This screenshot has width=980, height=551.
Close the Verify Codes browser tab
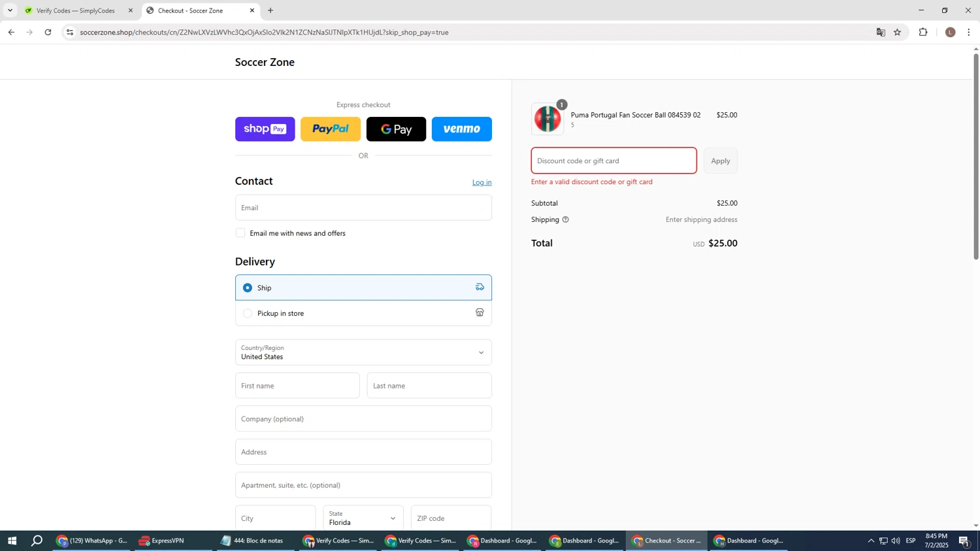point(131,10)
